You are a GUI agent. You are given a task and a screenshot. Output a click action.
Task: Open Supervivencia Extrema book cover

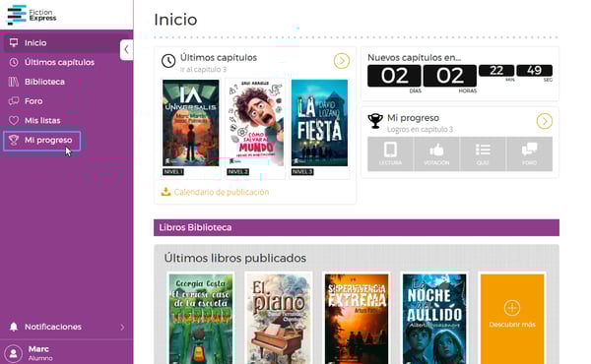coord(357,319)
